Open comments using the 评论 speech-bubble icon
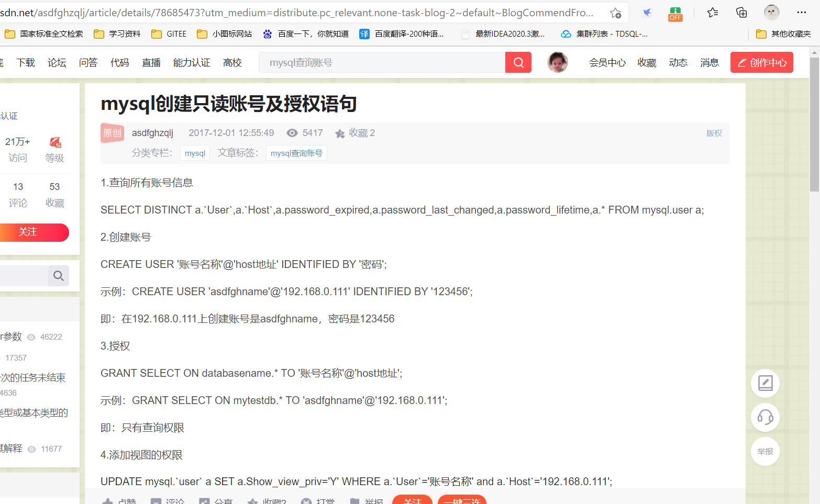Viewport: 820px width, 504px height. coord(155,501)
